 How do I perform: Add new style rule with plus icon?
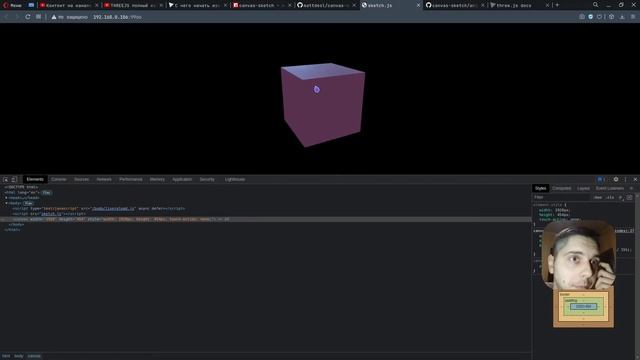(x=620, y=197)
